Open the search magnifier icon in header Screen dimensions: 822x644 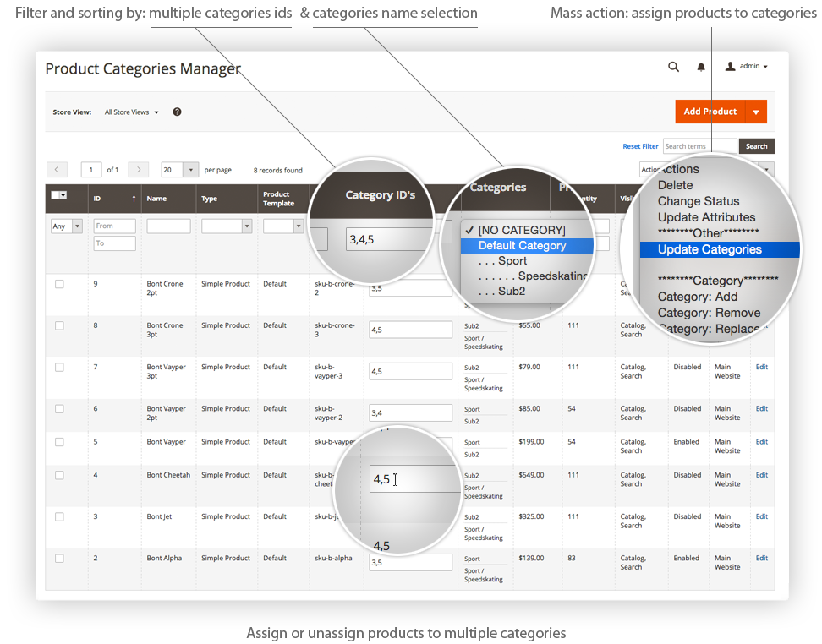pyautogui.click(x=673, y=67)
